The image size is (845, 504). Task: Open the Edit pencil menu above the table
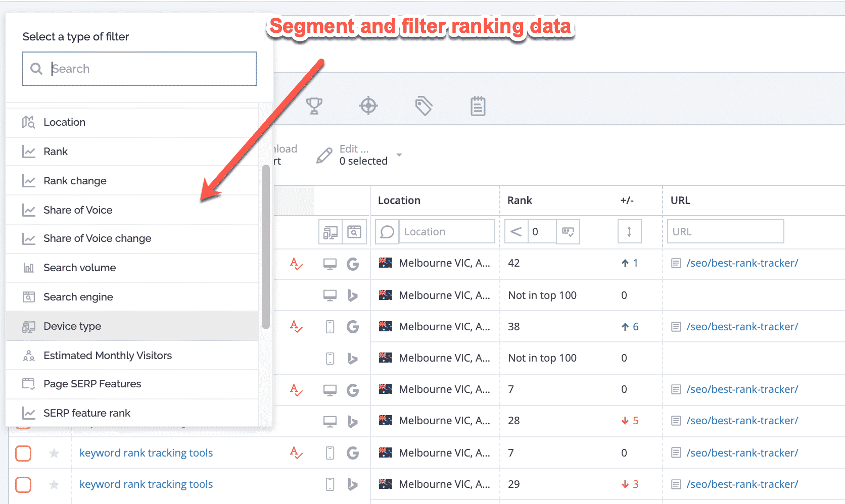324,155
